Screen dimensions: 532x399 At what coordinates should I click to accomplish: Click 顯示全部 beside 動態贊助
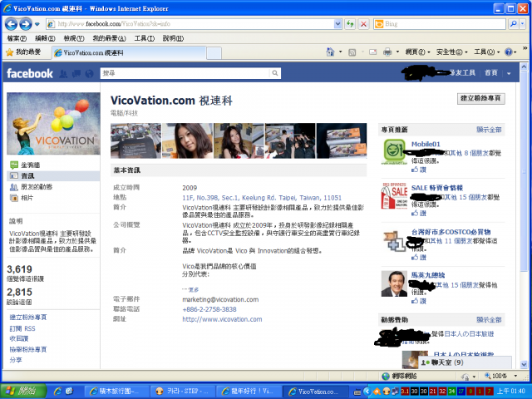(x=489, y=319)
